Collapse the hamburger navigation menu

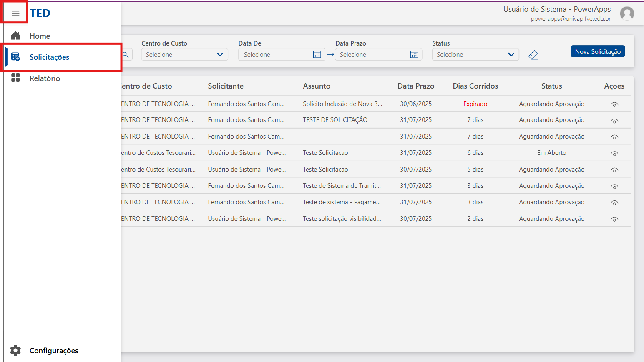coord(15,13)
